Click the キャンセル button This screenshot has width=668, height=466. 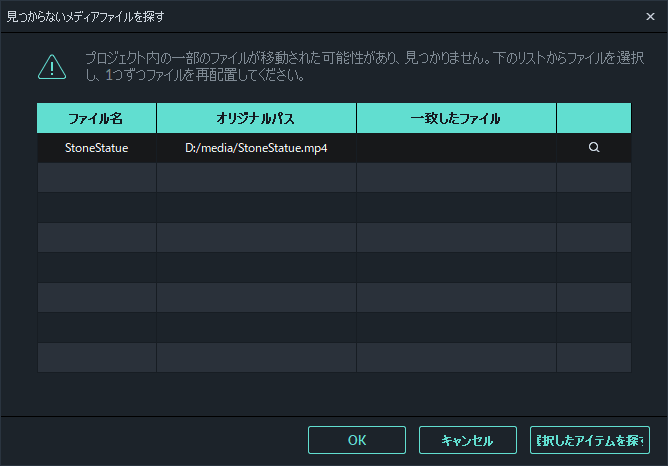pos(468,440)
